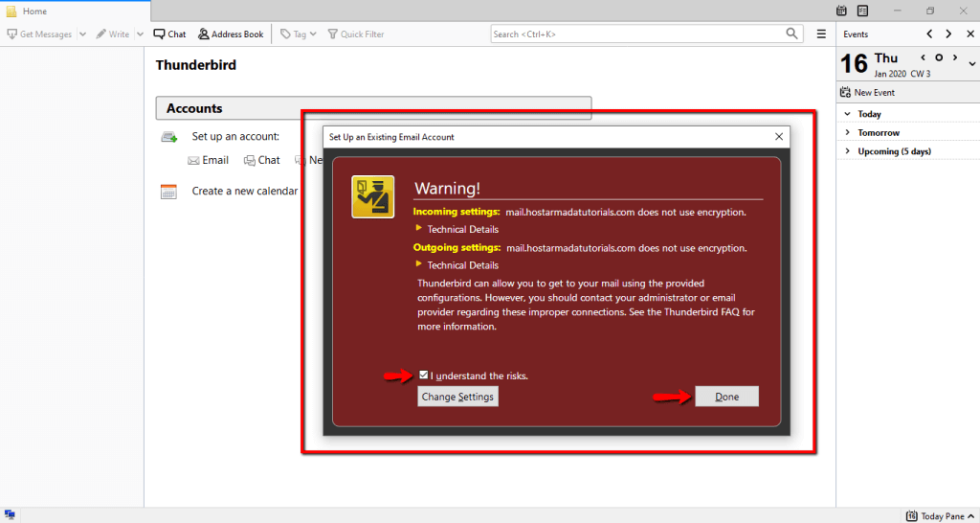Go to next day in Events
Viewport: 980px width, 523px height.
click(948, 34)
